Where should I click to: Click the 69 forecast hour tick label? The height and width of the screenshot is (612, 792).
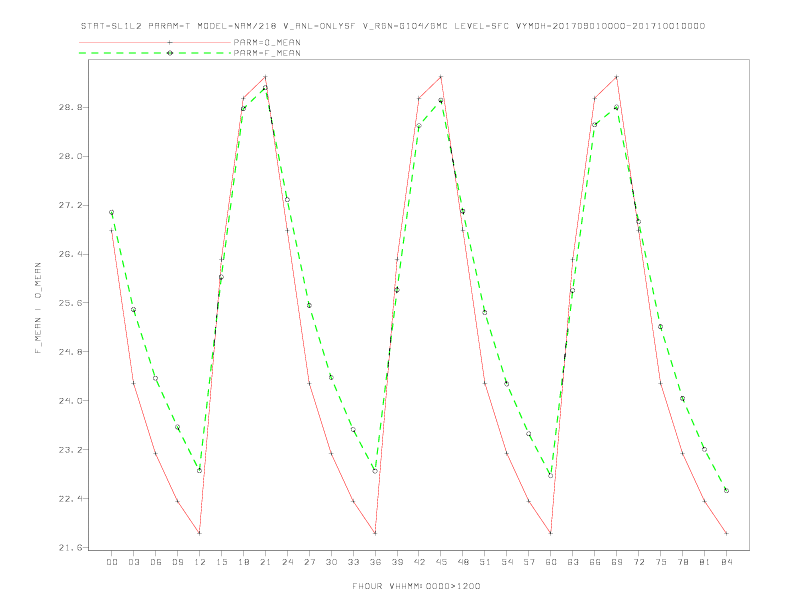point(617,562)
